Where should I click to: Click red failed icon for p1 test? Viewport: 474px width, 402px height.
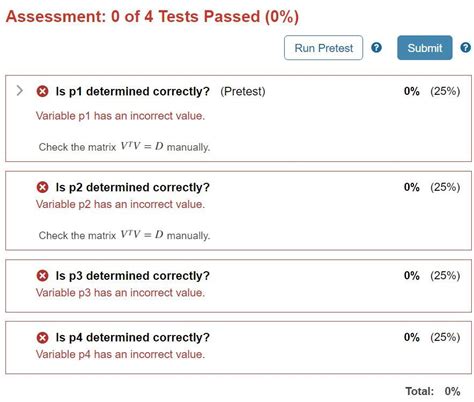[x=42, y=91]
